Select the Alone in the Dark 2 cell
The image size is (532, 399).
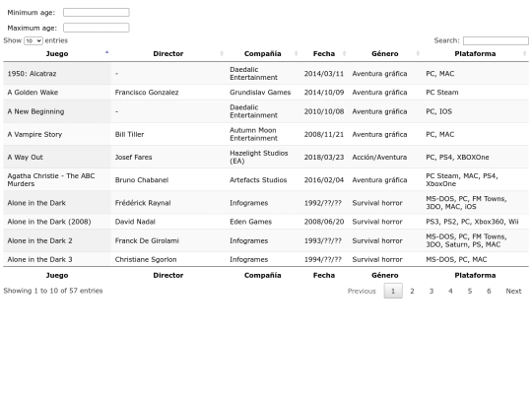[x=57, y=240]
